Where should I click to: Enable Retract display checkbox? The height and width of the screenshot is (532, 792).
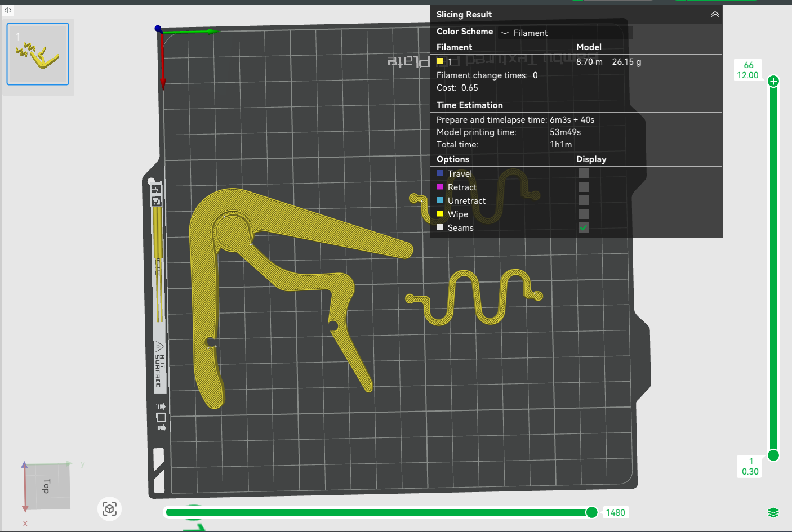(x=584, y=187)
